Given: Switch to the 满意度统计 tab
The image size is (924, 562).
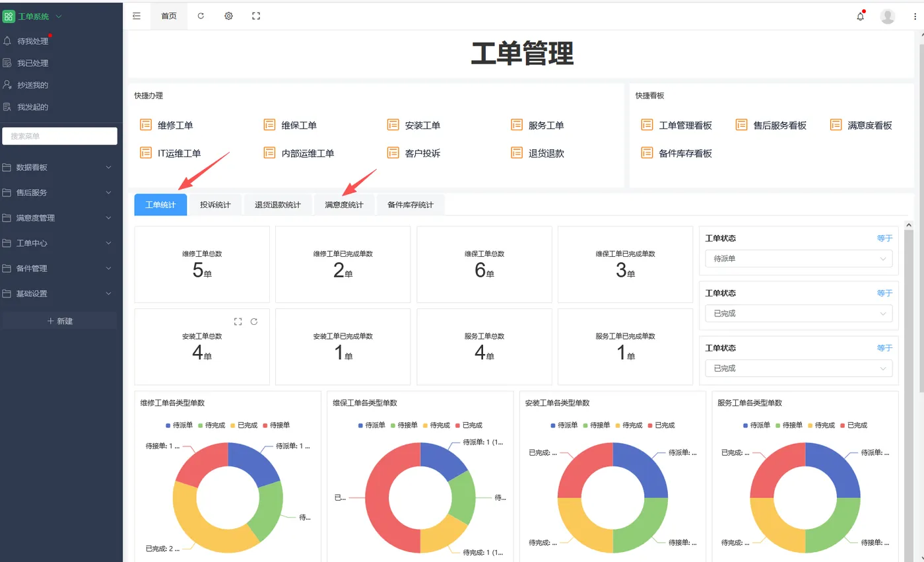Looking at the screenshot, I should pyautogui.click(x=343, y=204).
